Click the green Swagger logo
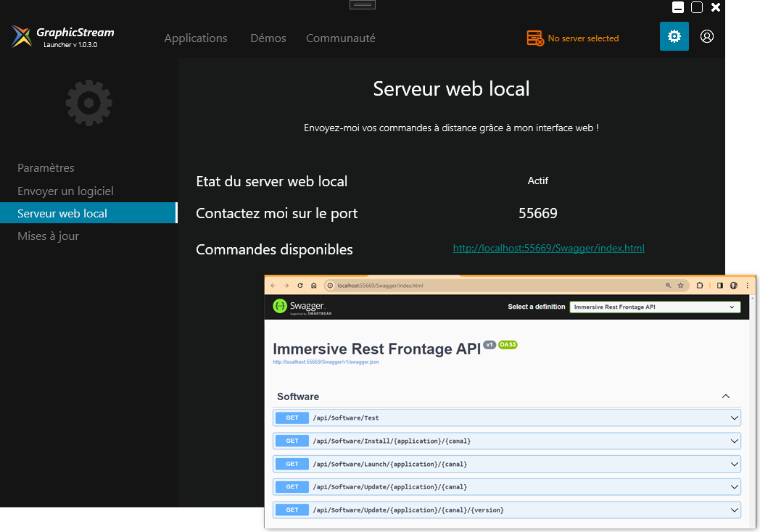760x532 pixels. [280, 306]
